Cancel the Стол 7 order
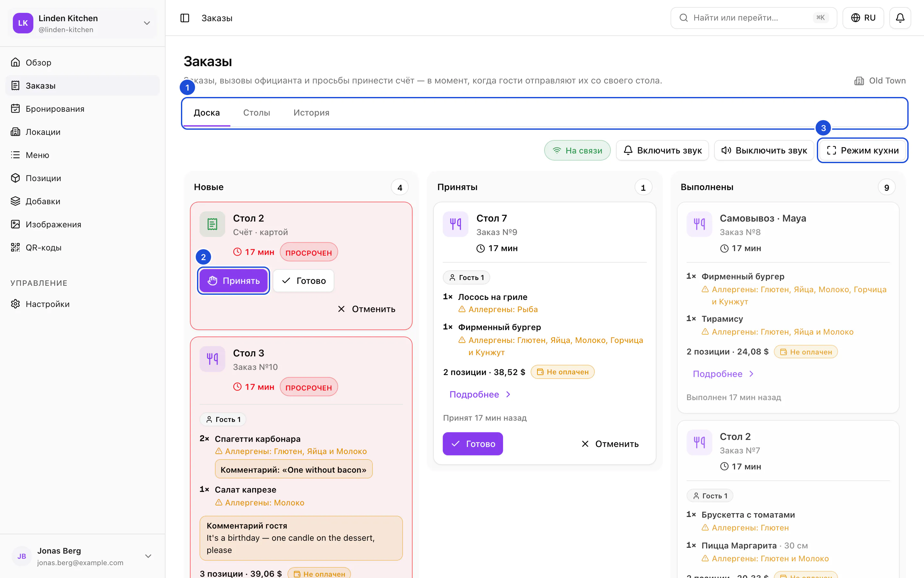 [x=610, y=444]
